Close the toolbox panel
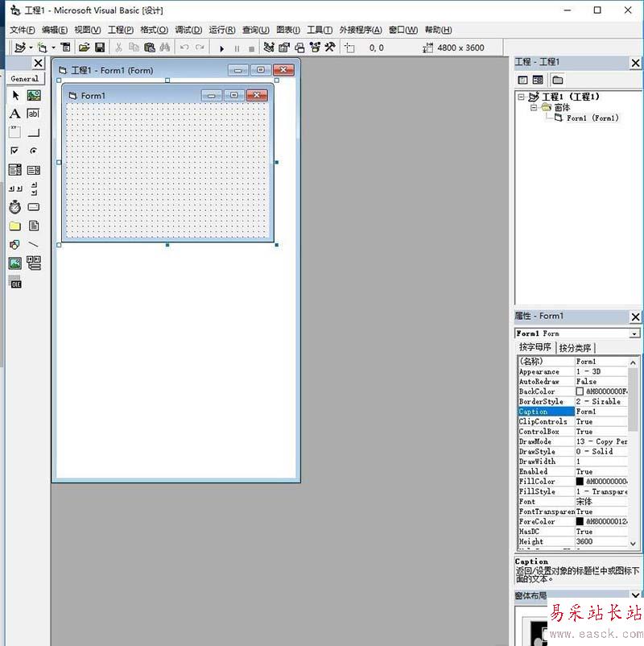Viewport: 644px width, 646px height. [39, 63]
